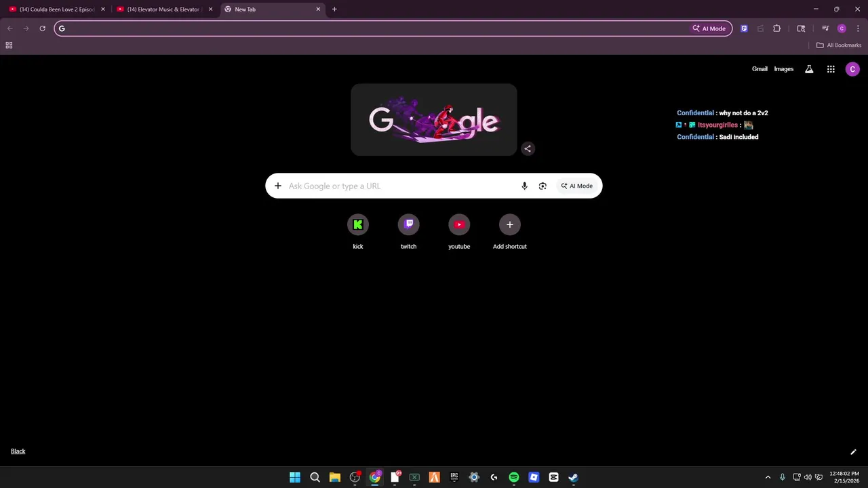This screenshot has height=488, width=868.
Task: Show hidden system tray icons
Action: pos(768,477)
